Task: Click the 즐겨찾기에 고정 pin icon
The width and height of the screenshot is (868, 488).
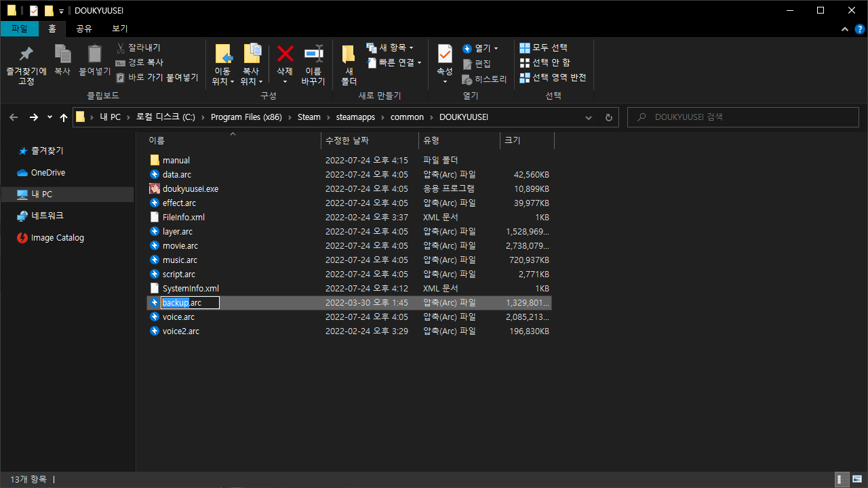Action: click(26, 54)
